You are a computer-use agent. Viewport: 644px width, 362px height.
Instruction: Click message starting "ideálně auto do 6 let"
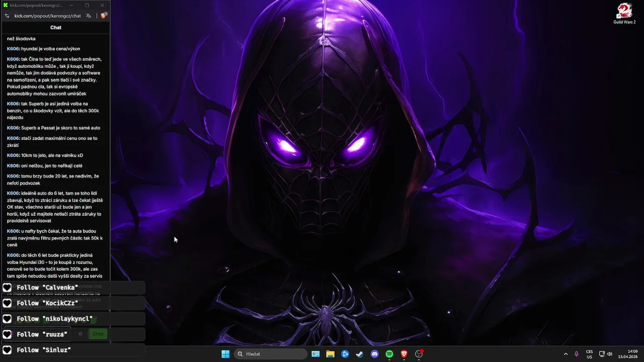pos(55,207)
